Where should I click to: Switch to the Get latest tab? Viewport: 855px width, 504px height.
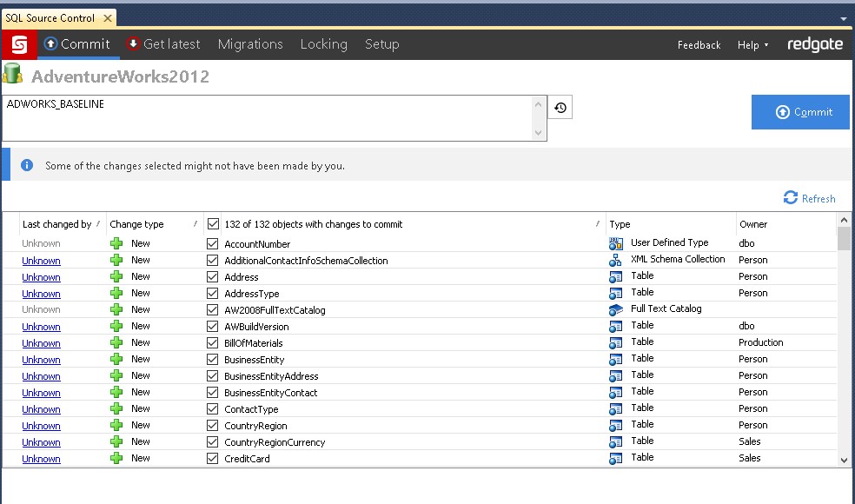(x=162, y=44)
